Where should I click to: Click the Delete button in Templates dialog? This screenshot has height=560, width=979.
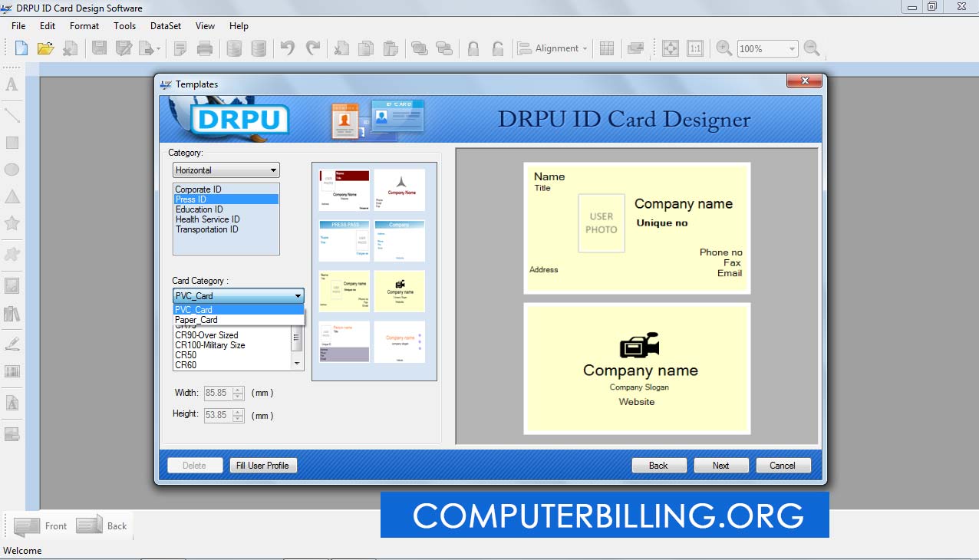click(194, 466)
